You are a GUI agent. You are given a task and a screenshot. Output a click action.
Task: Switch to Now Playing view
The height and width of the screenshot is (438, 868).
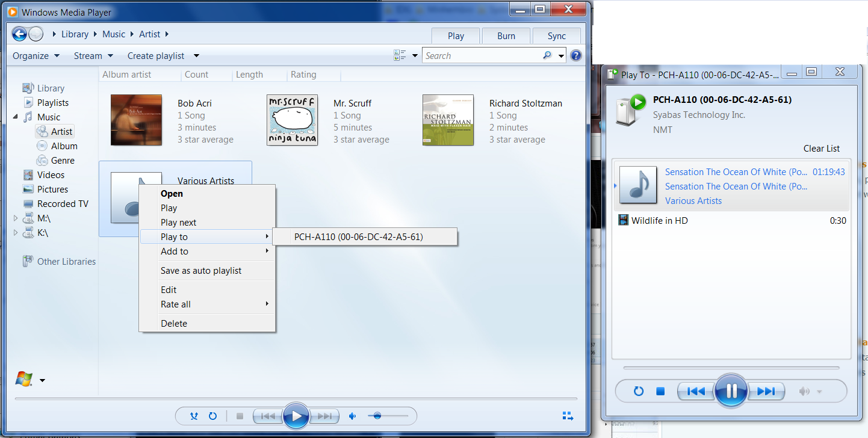[567, 416]
